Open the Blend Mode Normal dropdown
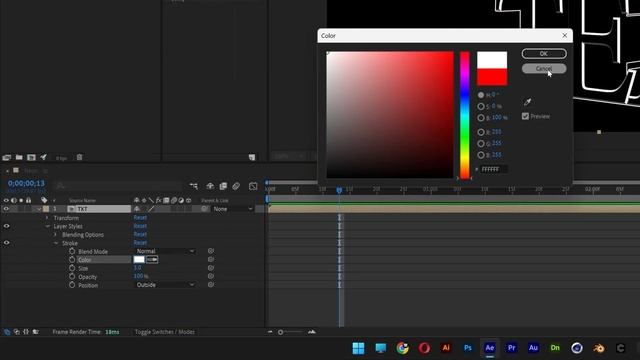The width and height of the screenshot is (640, 360). [165, 251]
